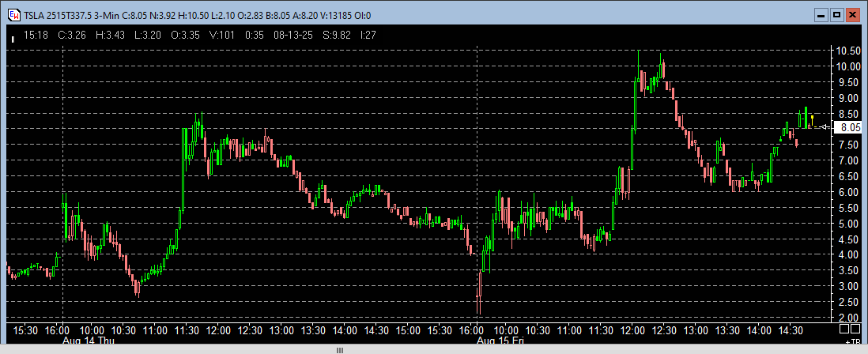This screenshot has width=868, height=354.
Task: Click the S:9.82 value
Action: (337, 35)
